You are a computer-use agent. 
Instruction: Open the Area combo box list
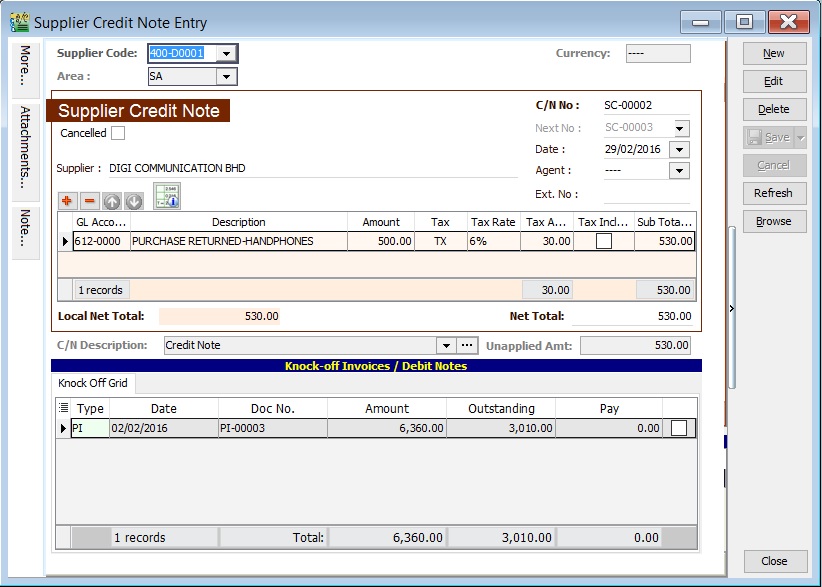click(x=224, y=76)
